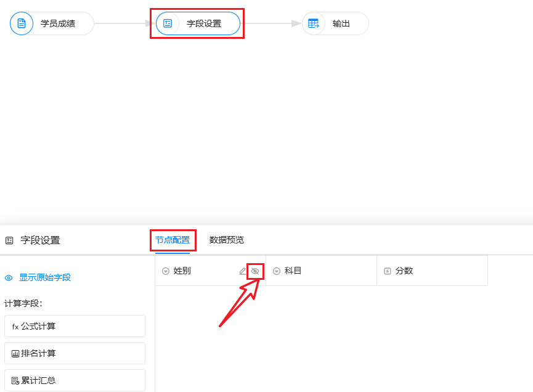Open the 数据预览 tab
This screenshot has height=392, width=533.
click(226, 240)
